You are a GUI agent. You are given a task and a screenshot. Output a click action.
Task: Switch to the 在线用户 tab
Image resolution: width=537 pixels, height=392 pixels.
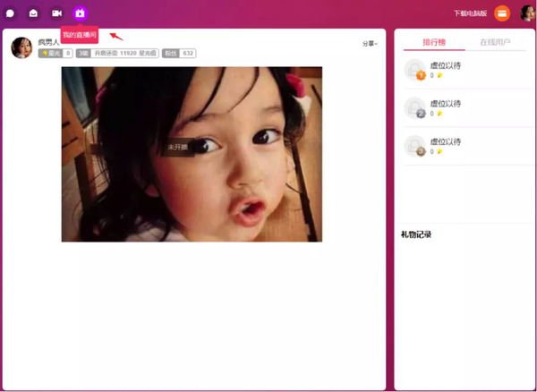coord(495,42)
